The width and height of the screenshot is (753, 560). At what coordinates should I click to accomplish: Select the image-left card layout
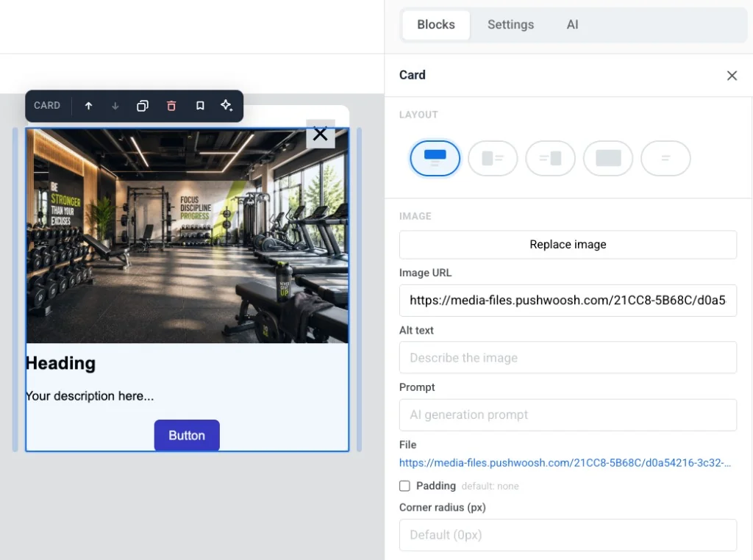(x=493, y=158)
